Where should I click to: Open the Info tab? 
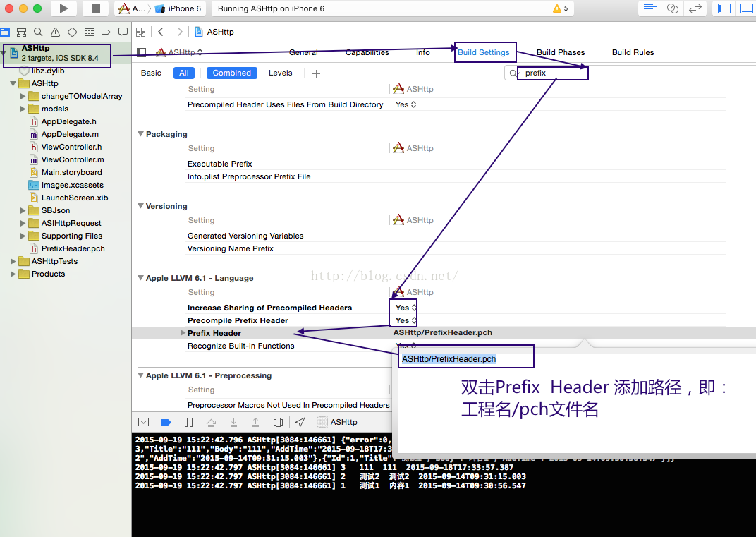tap(423, 52)
